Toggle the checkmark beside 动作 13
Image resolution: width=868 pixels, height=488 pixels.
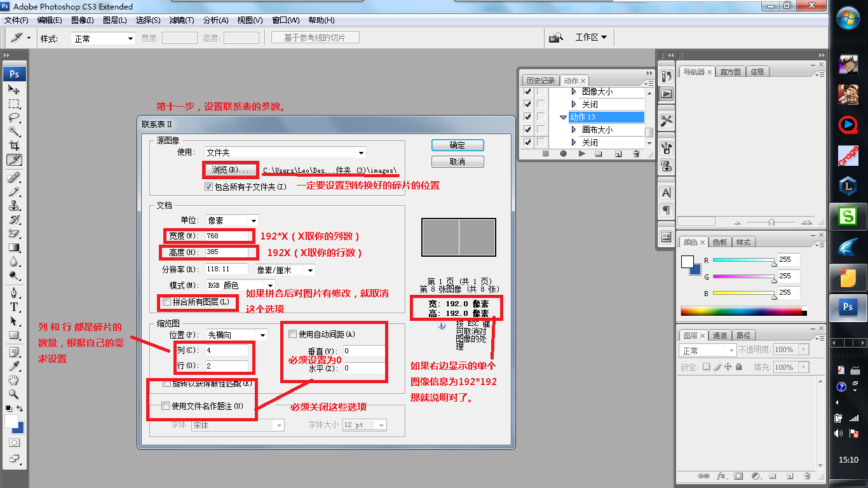click(527, 117)
